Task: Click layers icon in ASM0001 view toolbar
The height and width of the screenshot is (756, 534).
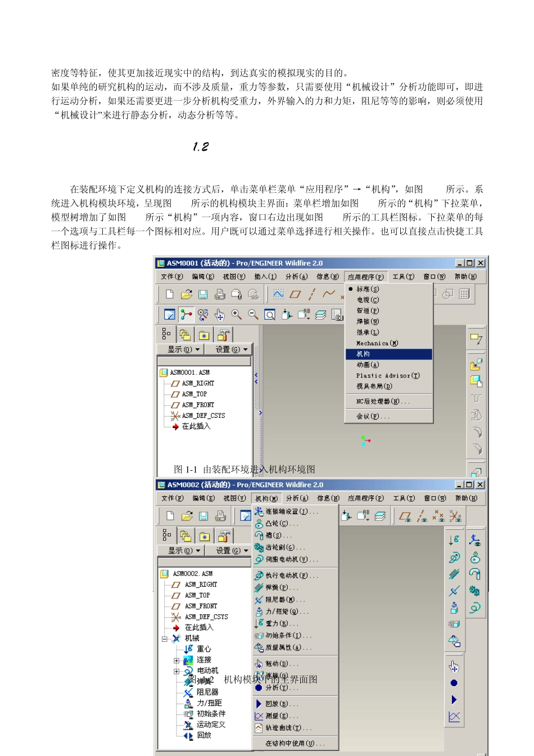Action: coord(320,314)
